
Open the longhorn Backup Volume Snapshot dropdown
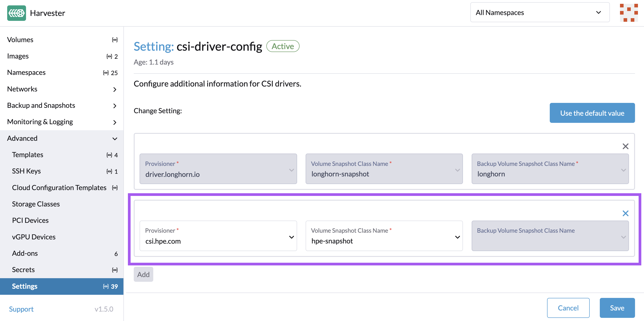coord(550,169)
